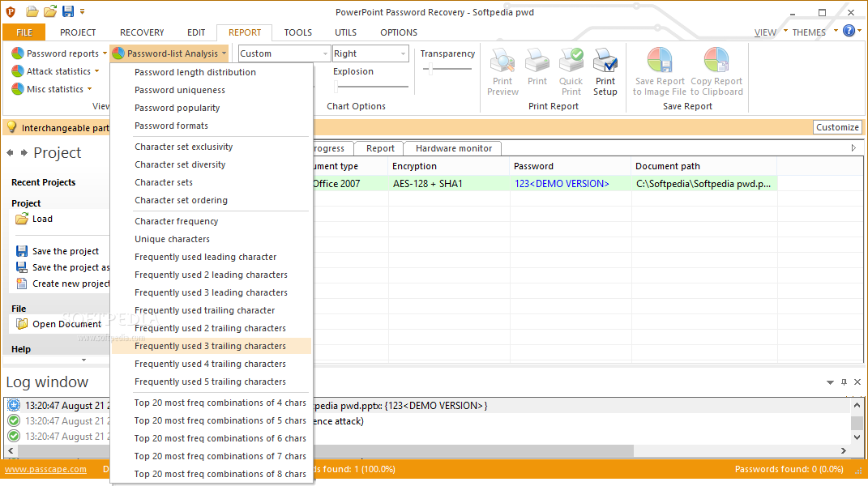
Task: Click the open folder icon in quick access toolbar
Action: 32,11
